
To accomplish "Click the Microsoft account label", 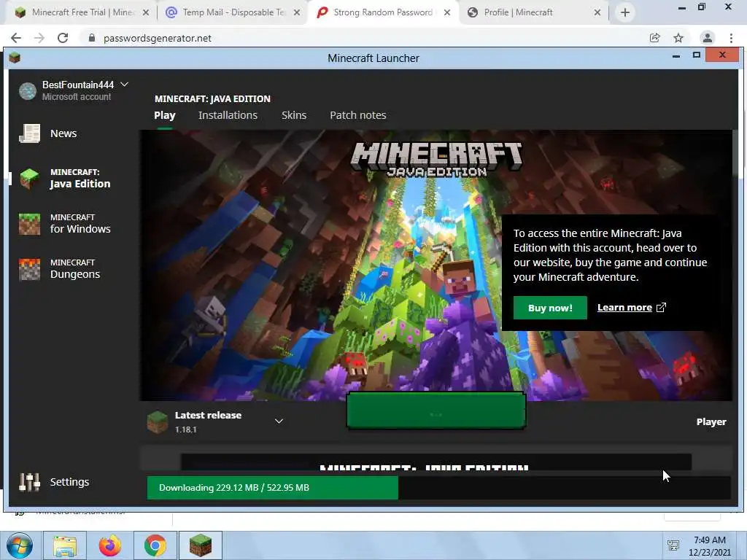I will point(76,97).
